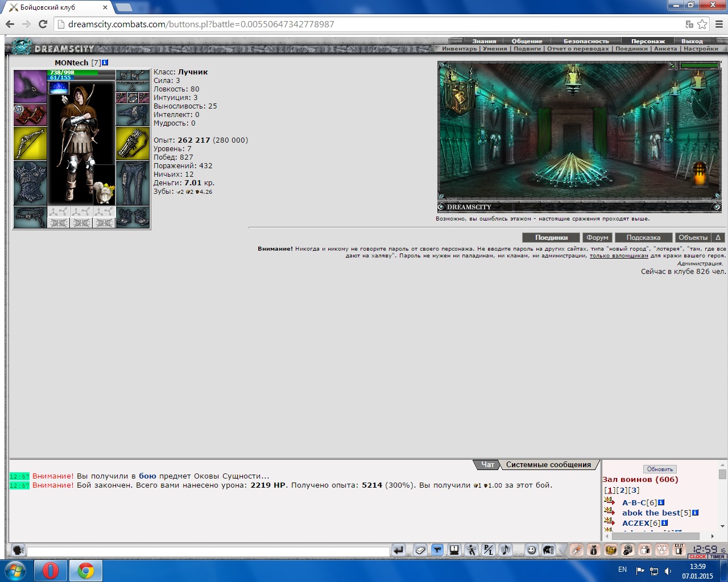
Task: Open the Умения submenu link
Action: pos(495,49)
